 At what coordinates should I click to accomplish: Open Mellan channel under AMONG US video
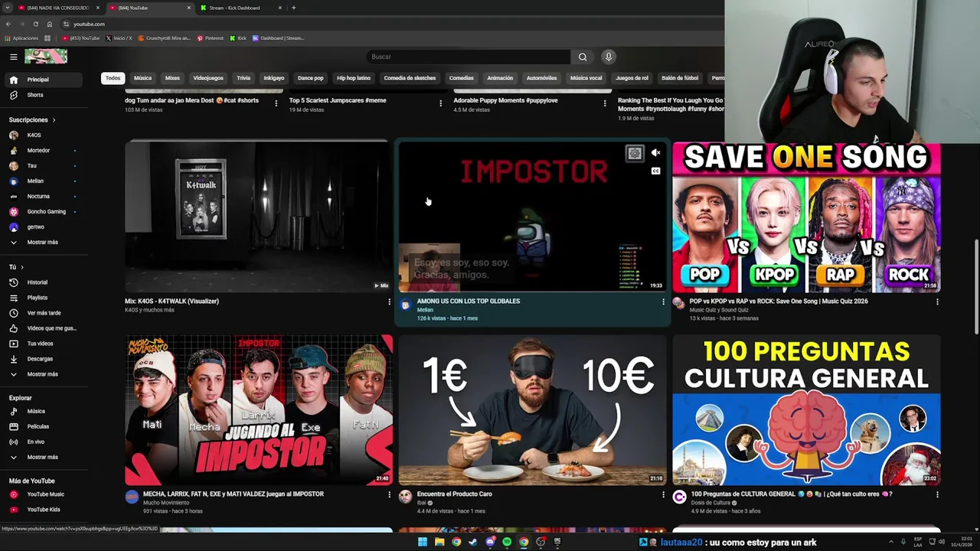tap(425, 310)
